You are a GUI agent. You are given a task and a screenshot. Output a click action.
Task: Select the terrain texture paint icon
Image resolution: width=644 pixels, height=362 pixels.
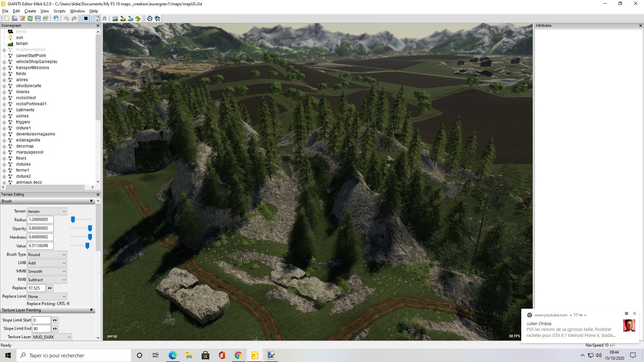(x=123, y=18)
